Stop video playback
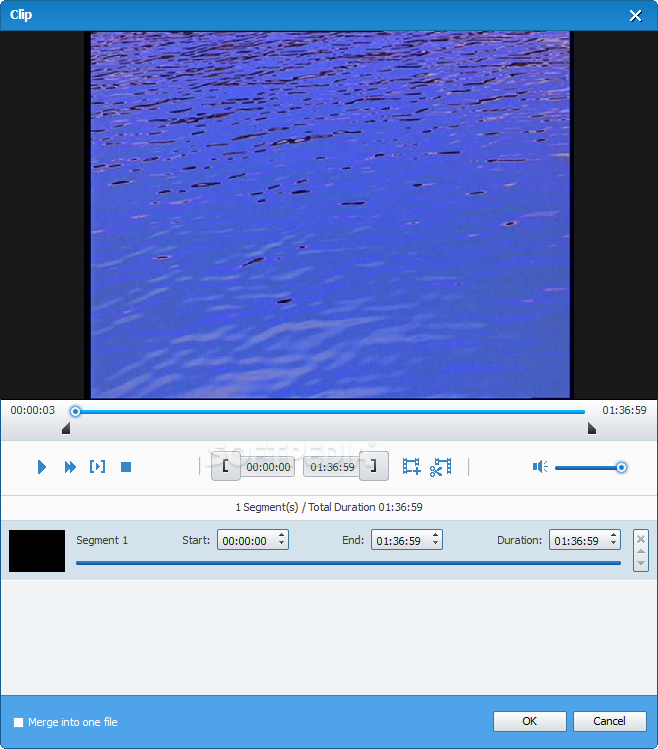 pyautogui.click(x=126, y=467)
